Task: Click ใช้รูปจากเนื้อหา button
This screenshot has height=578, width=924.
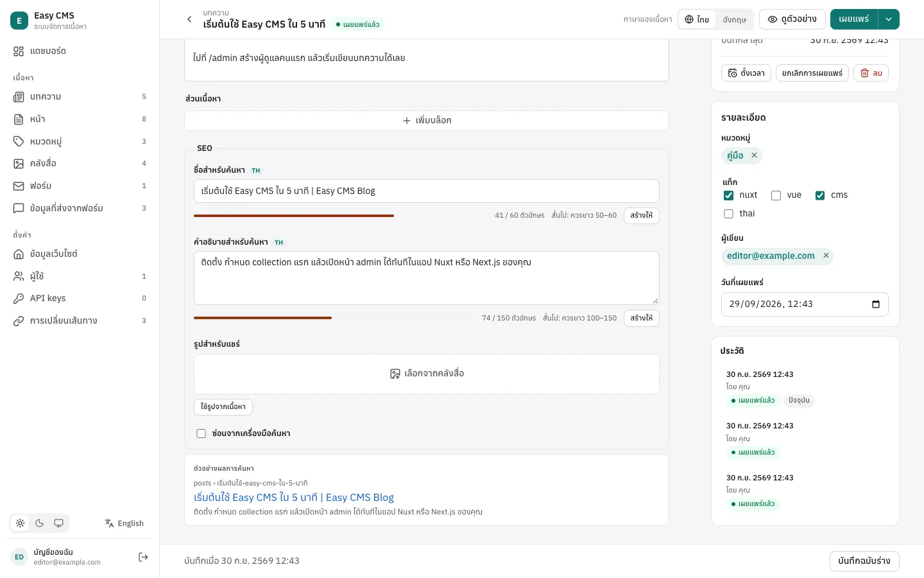Action: (x=223, y=407)
